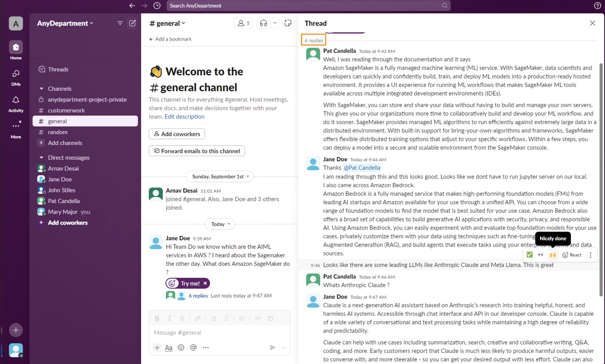This screenshot has width=605, height=364.
Task: Click the Edit description link
Action: [184, 117]
